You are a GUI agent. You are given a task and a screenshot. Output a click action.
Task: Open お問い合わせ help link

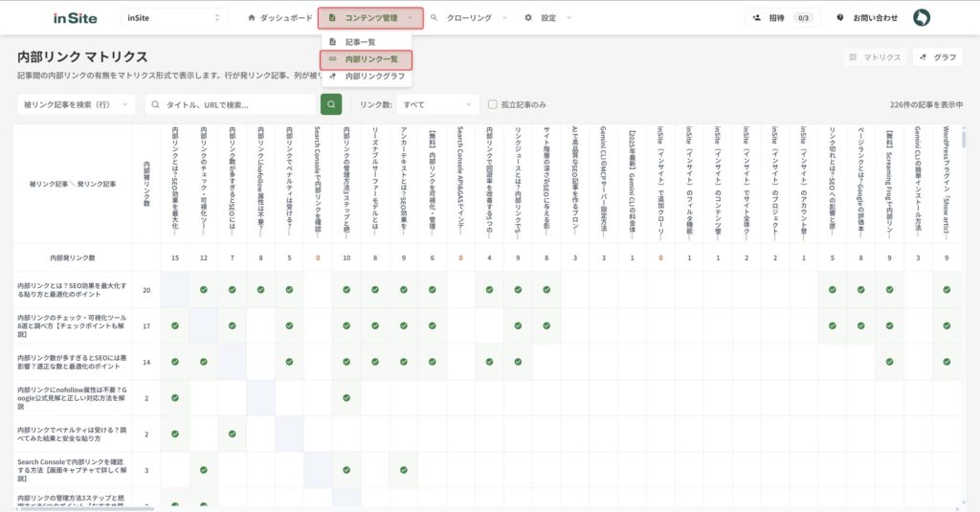click(x=867, y=18)
